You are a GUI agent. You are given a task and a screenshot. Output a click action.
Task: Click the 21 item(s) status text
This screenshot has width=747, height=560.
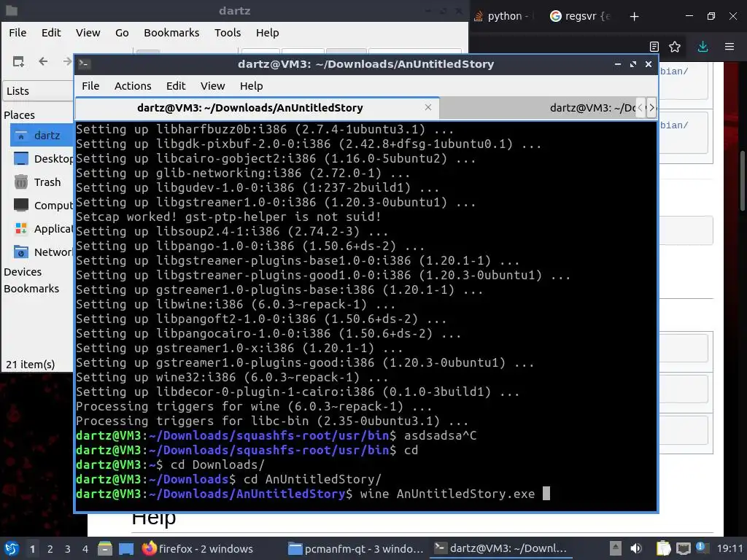click(30, 365)
